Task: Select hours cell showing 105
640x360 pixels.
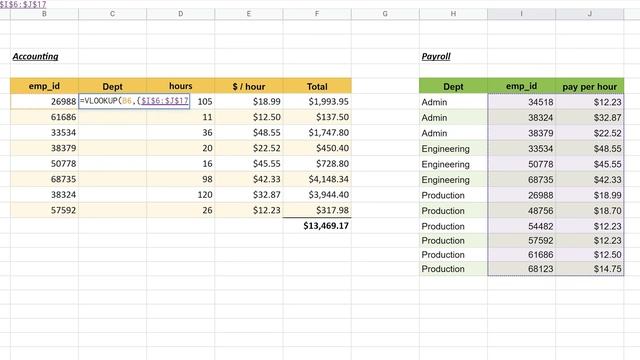Action: [x=202, y=102]
